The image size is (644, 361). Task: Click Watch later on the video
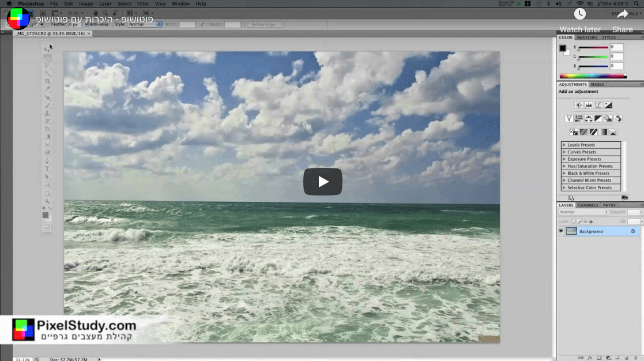pos(580,21)
